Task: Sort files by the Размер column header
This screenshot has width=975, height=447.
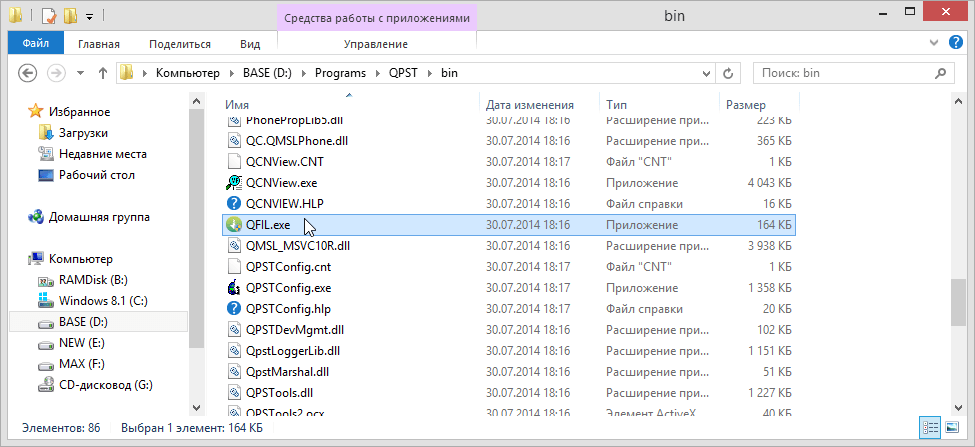Action: point(746,104)
